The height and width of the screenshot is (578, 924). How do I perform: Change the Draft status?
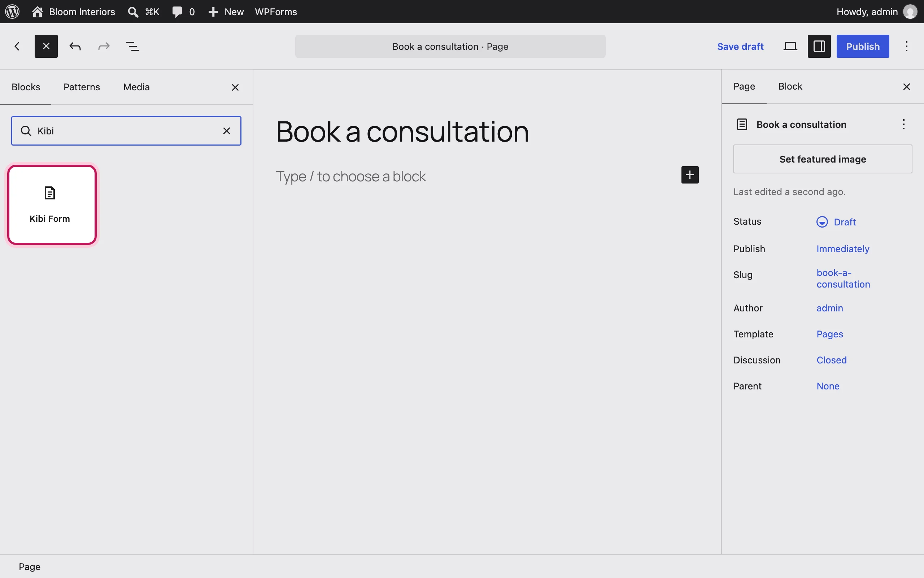(x=836, y=222)
